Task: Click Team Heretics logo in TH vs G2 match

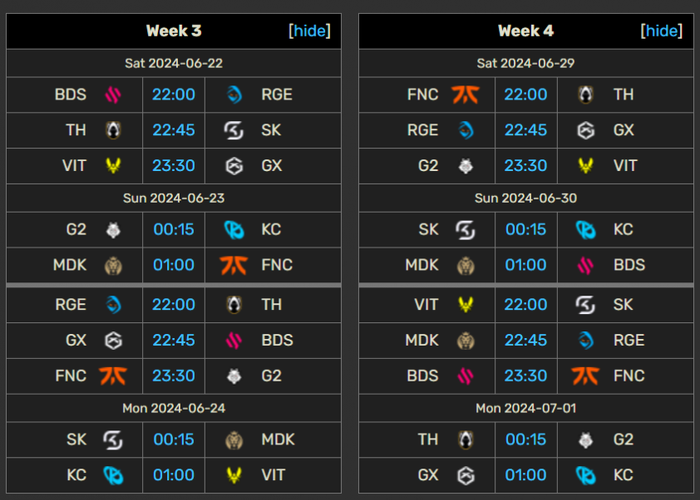Action: tap(466, 440)
